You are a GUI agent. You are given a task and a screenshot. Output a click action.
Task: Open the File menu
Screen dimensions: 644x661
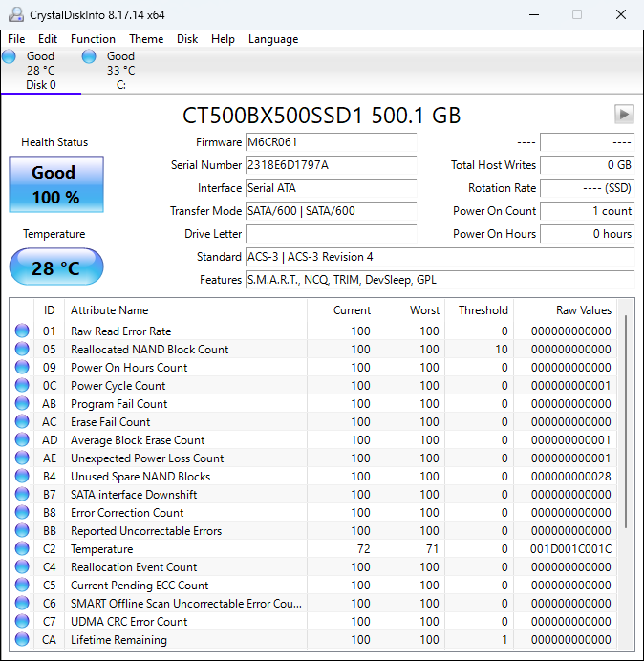16,39
